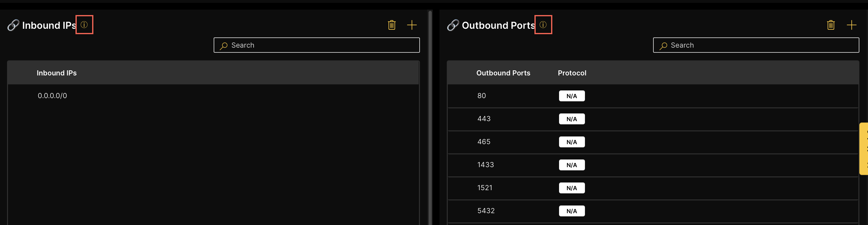Screen dimensions: 868x225
Task: Open the yellow side tab at right edge
Action: coord(864,149)
